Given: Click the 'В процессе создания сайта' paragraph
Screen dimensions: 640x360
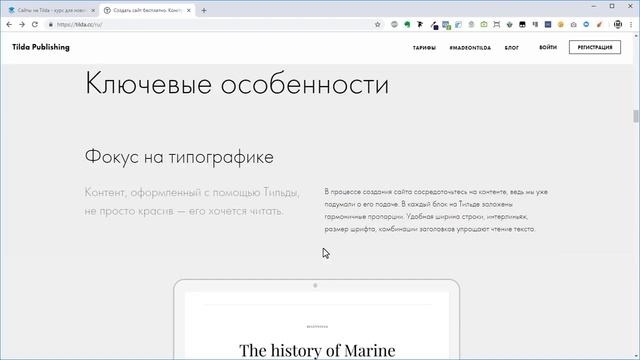Looking at the screenshot, I should click(436, 210).
